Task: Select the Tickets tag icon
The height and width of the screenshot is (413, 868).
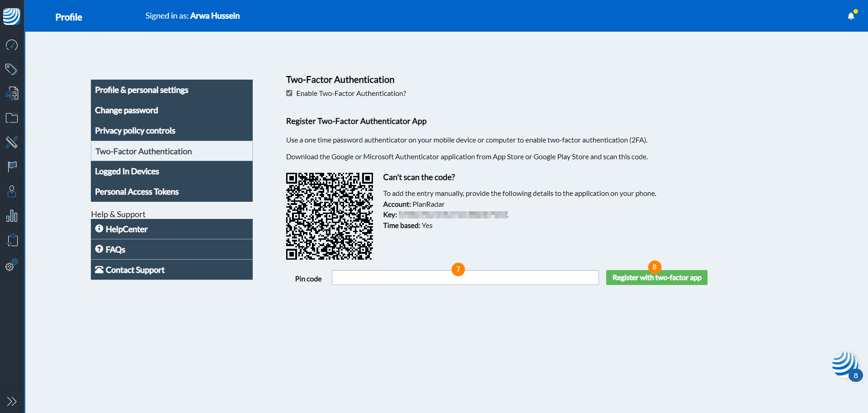Action: [x=12, y=69]
